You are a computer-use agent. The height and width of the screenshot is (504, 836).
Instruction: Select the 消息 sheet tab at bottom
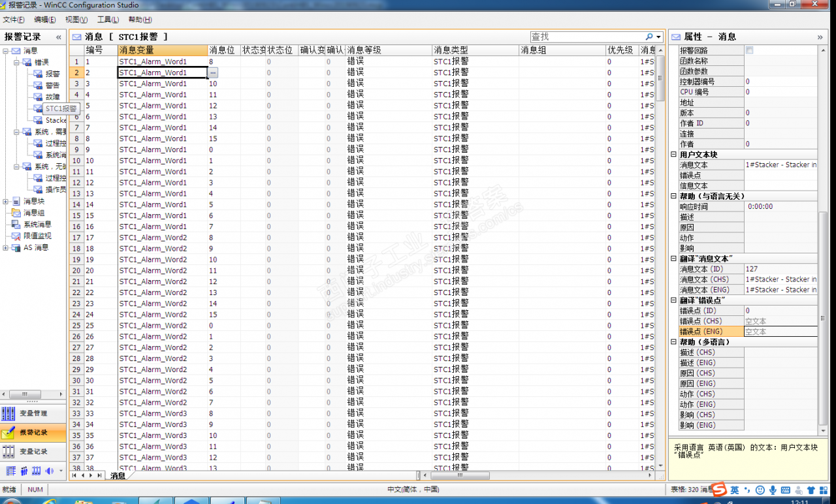[x=118, y=476]
